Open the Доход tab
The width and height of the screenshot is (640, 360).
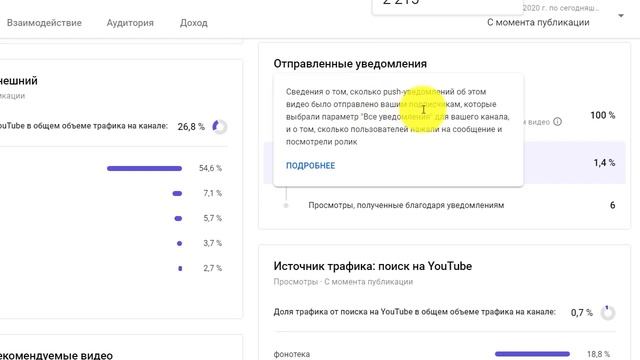click(x=193, y=23)
